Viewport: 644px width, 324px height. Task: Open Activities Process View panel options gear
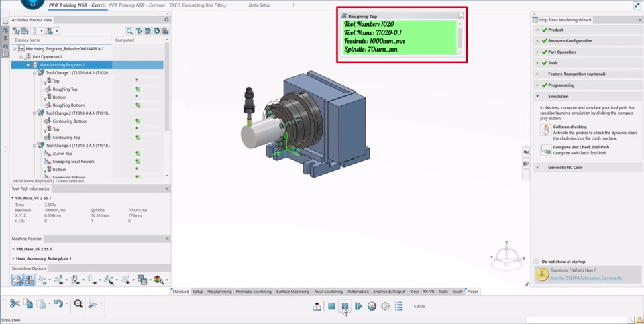166,19
